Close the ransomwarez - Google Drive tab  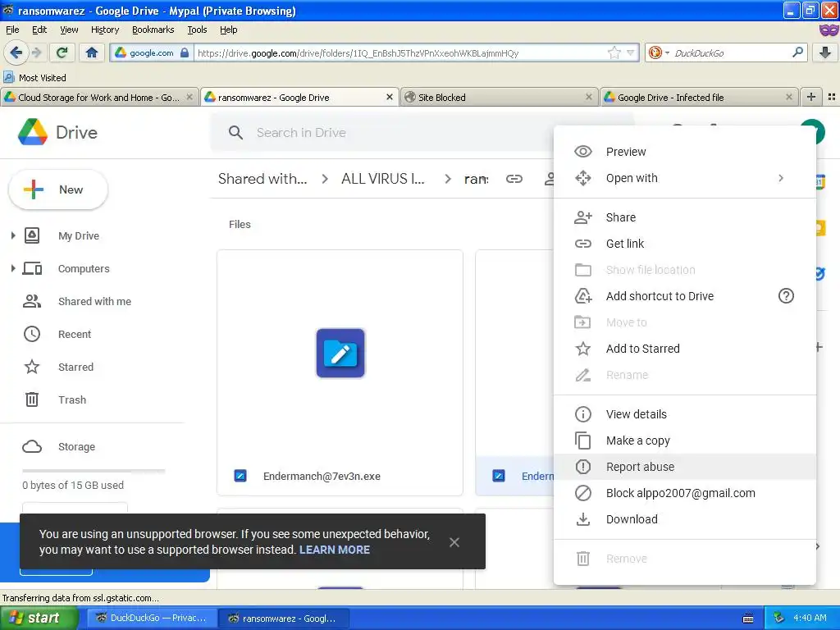(390, 97)
